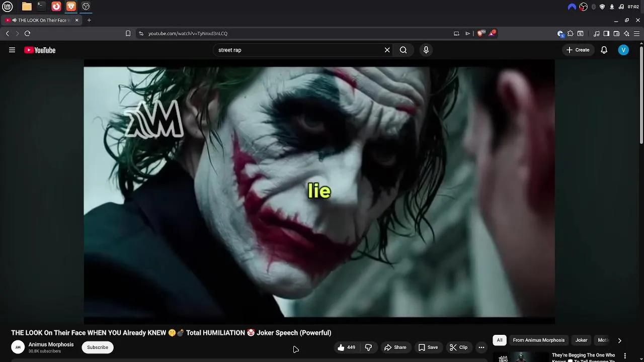644x362 pixels.
Task: Select the THE LOOK On Their Face tab
Action: 41,20
